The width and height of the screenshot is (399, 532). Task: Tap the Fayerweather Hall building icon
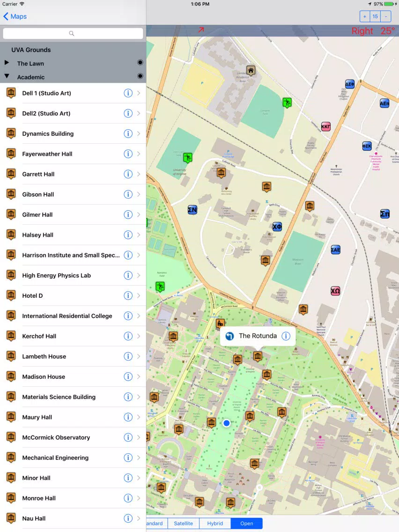(11, 154)
